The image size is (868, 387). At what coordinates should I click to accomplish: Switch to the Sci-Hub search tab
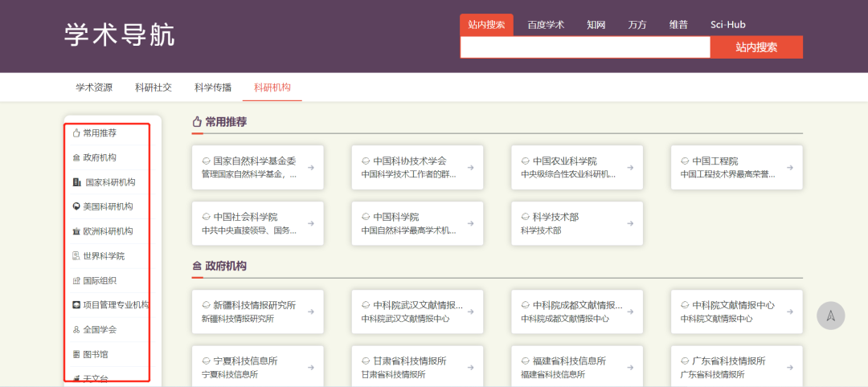(728, 25)
